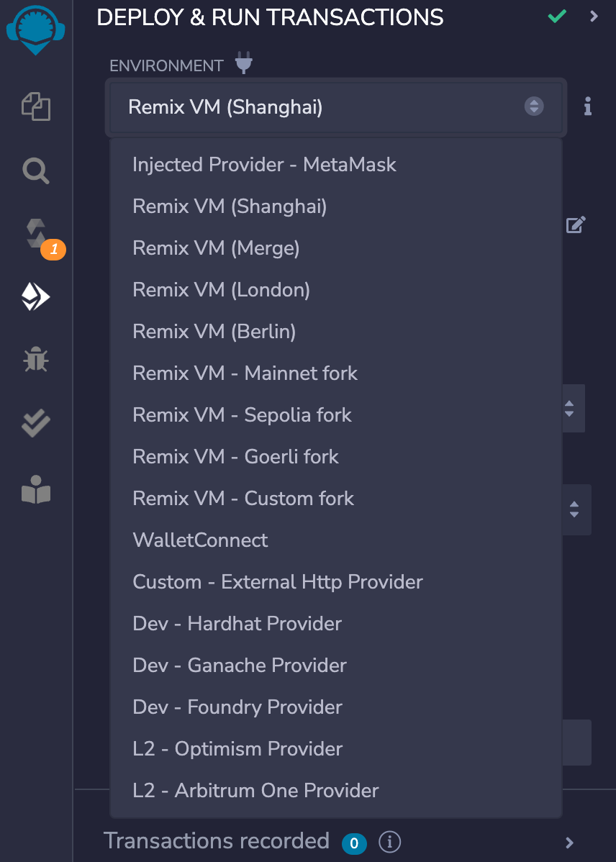Select Dev - Ganache Provider
616x862 pixels.
click(336, 666)
